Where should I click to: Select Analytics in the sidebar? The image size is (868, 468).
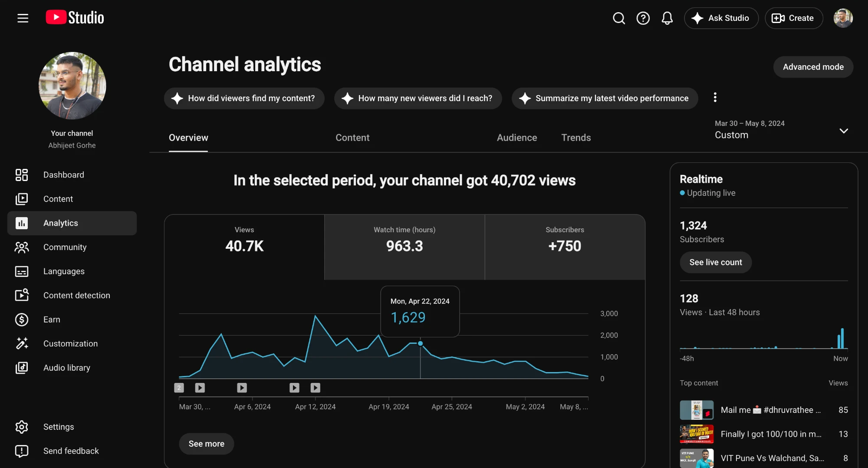click(72, 223)
